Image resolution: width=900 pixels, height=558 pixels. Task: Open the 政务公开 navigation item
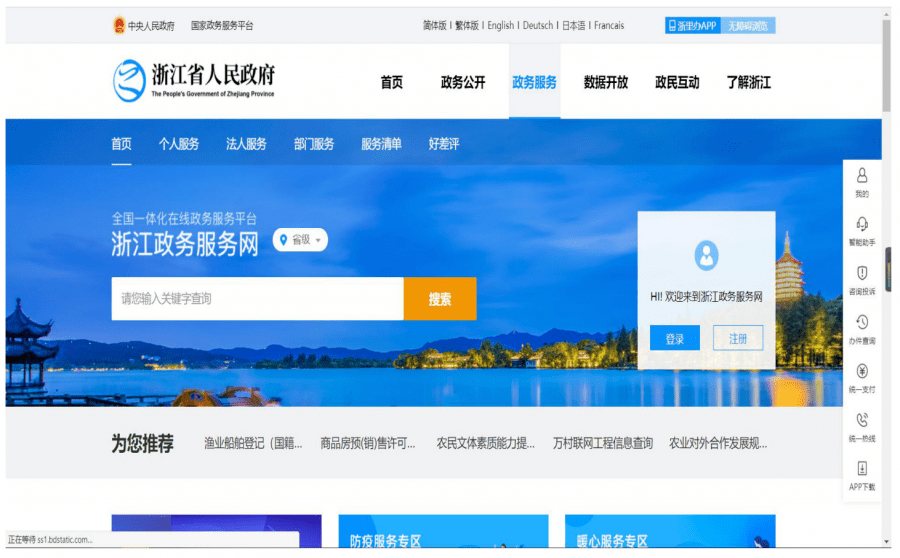[x=463, y=82]
